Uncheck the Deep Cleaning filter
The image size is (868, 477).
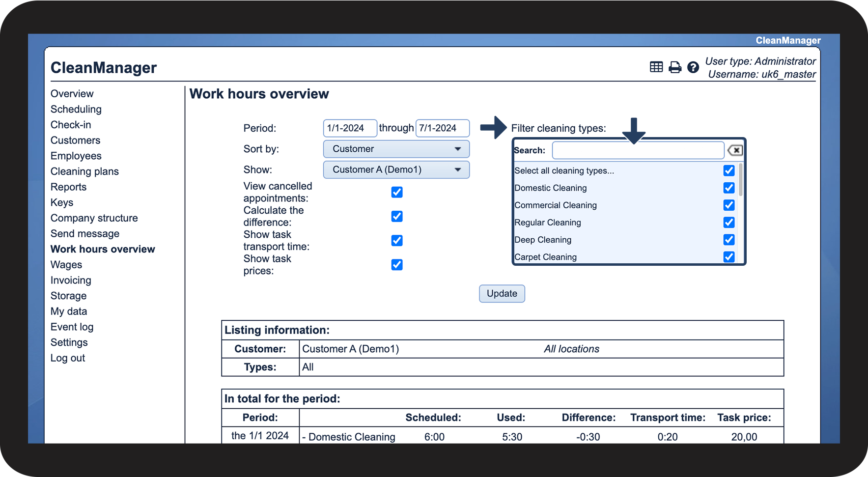(729, 240)
